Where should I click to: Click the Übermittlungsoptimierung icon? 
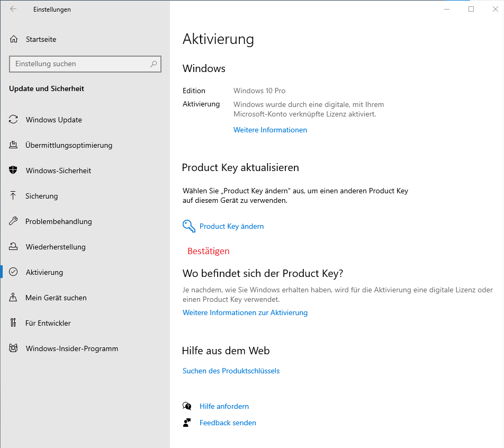pos(13,145)
